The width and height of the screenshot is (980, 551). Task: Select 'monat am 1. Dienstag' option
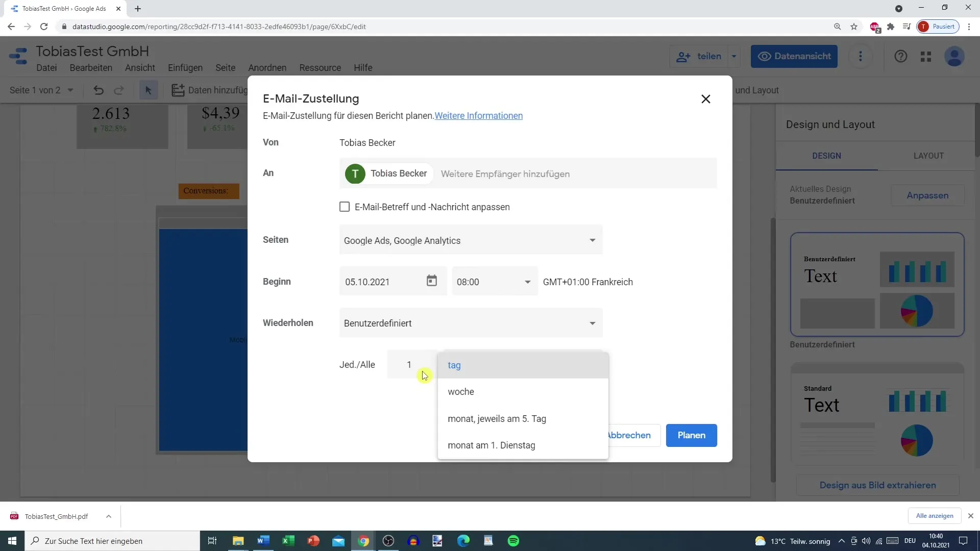[491, 445]
